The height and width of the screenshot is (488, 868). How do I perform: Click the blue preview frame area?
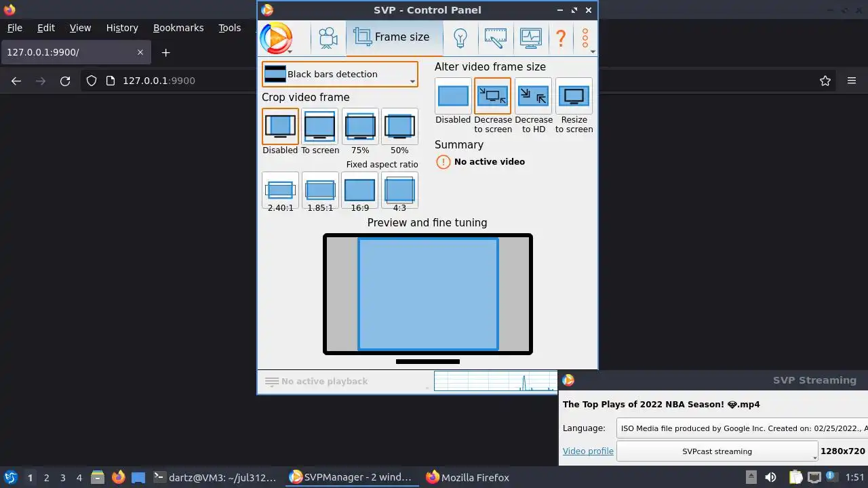coord(428,293)
